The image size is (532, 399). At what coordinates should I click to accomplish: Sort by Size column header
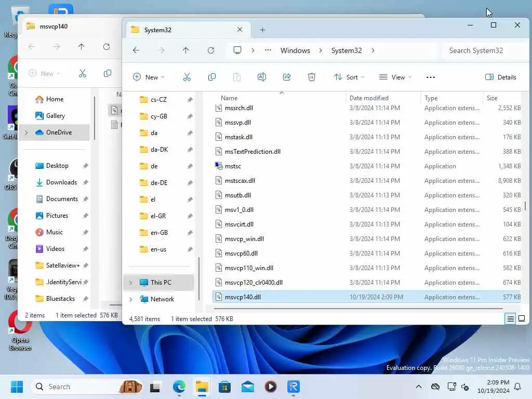(x=492, y=98)
